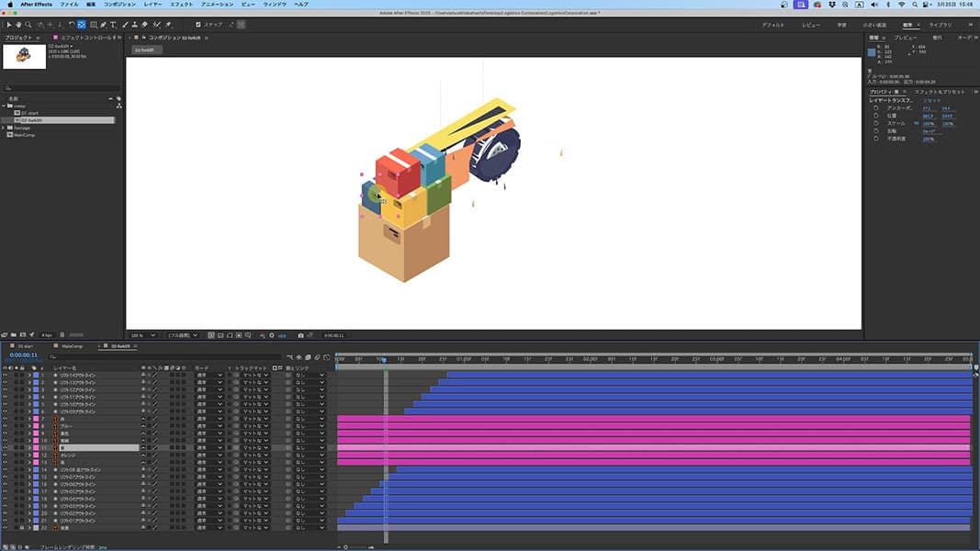Viewport: 980px width, 551px height.
Task: Expand layer 7 properties with its disclosure arrow
Action: [x=28, y=419]
